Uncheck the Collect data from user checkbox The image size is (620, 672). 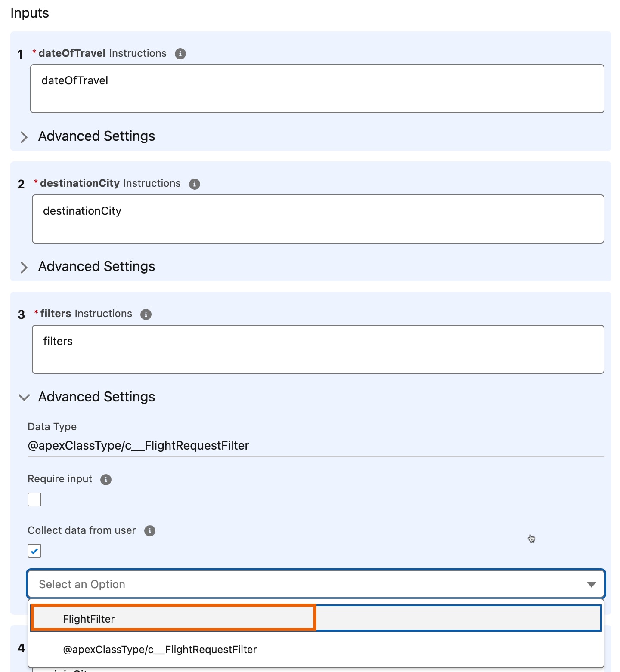pyautogui.click(x=34, y=551)
